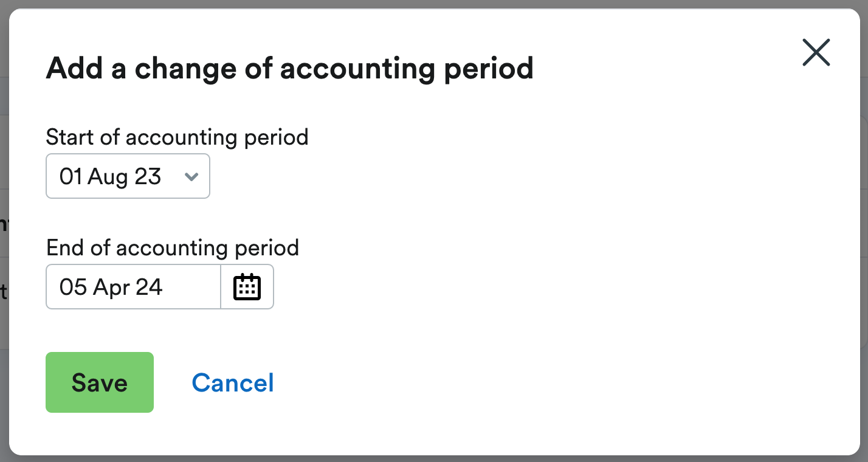
Task: Save the change of accounting period
Action: pyautogui.click(x=99, y=382)
